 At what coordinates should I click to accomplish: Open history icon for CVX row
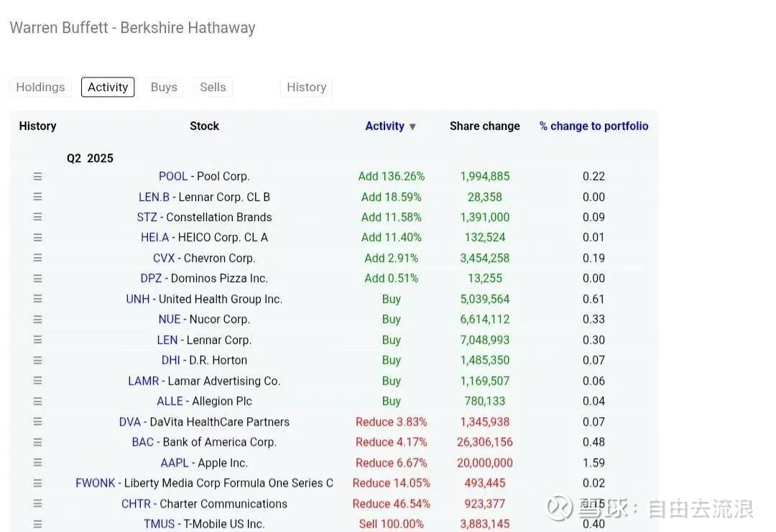[37, 258]
